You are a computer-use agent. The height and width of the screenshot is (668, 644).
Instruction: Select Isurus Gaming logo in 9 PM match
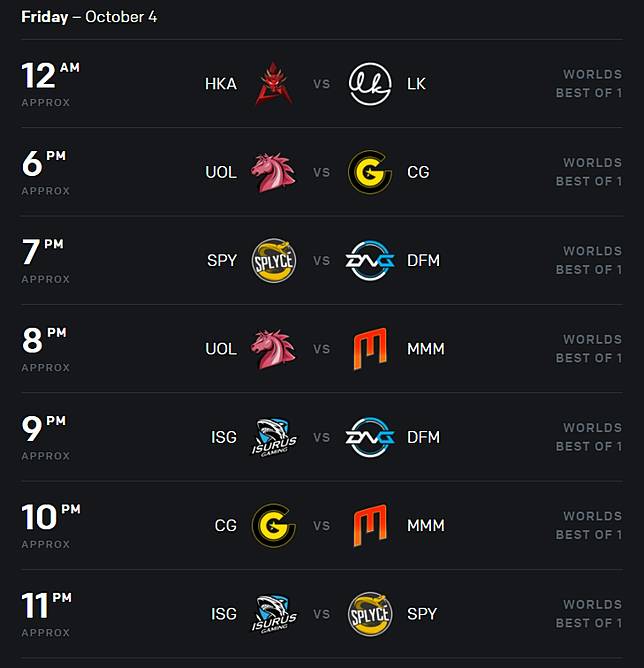(273, 437)
